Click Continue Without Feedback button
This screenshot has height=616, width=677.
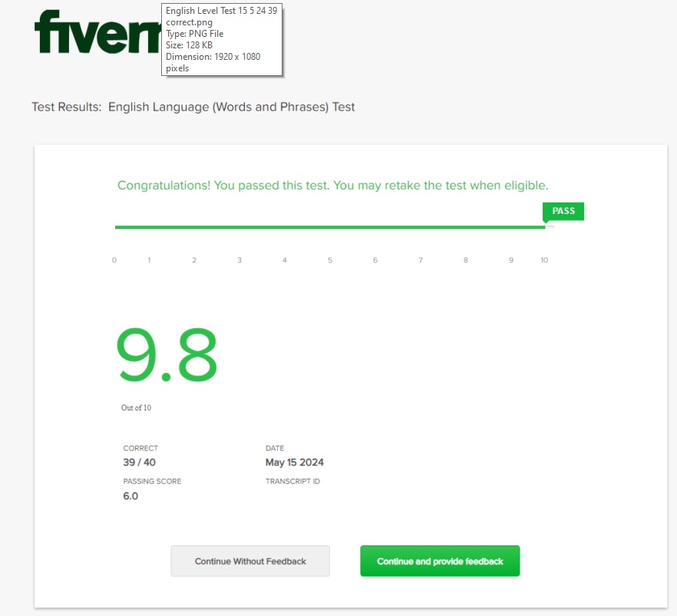pyautogui.click(x=250, y=561)
